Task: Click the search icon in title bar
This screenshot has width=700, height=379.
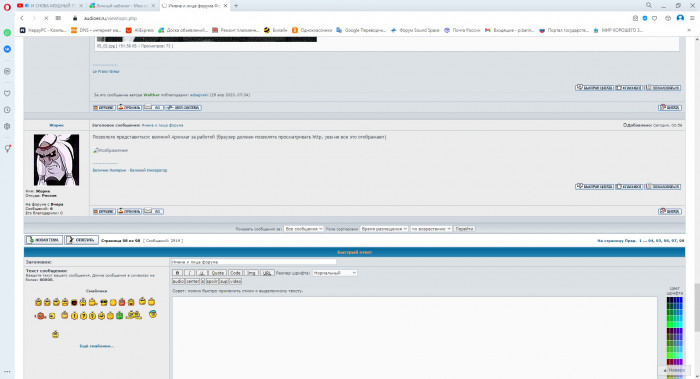Action: tap(649, 5)
